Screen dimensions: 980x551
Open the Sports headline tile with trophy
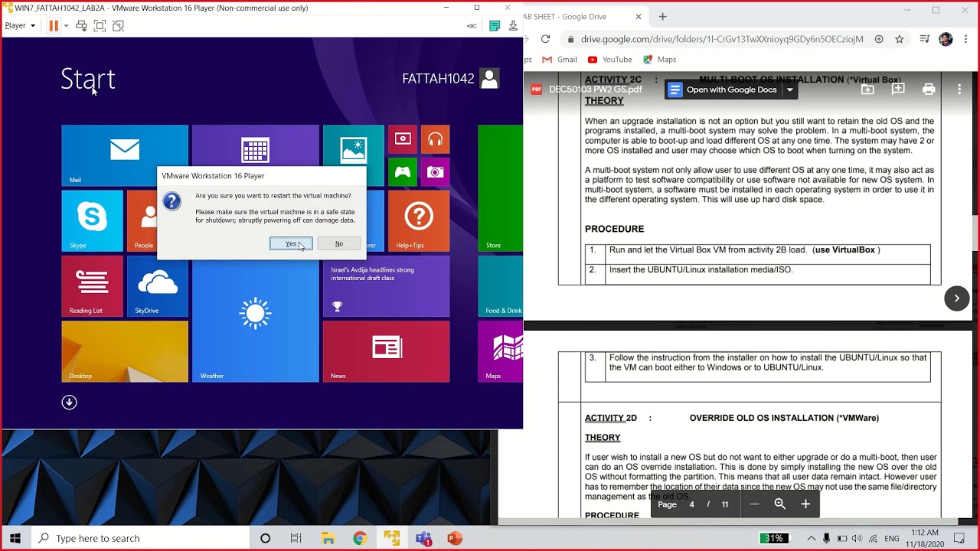click(386, 286)
